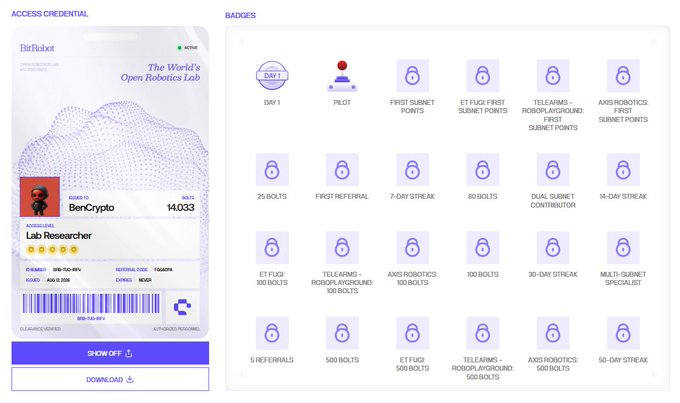The width and height of the screenshot is (680, 403).
Task: Click the Multi-Subnet Specialist lock
Action: pyautogui.click(x=623, y=248)
